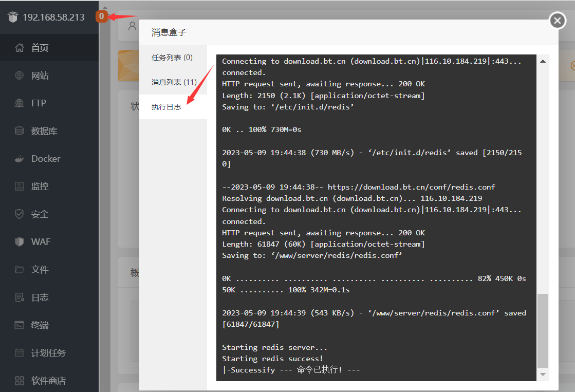Image resolution: width=575 pixels, height=392 pixels.
Task: Click the terminal icon for 终端
Action: [x=20, y=325]
